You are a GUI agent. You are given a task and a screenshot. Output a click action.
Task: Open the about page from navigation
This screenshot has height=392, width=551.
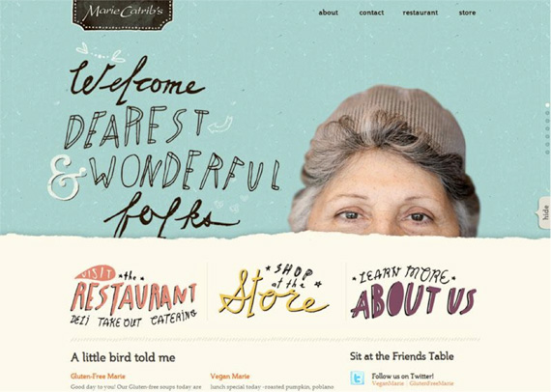(x=329, y=13)
